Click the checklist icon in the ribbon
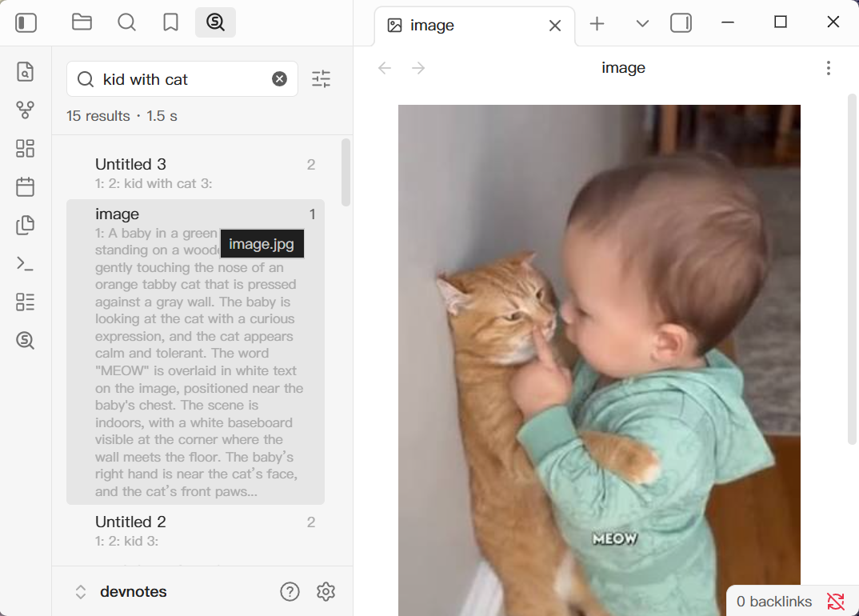Viewport: 859px width, 616px height. [26, 302]
